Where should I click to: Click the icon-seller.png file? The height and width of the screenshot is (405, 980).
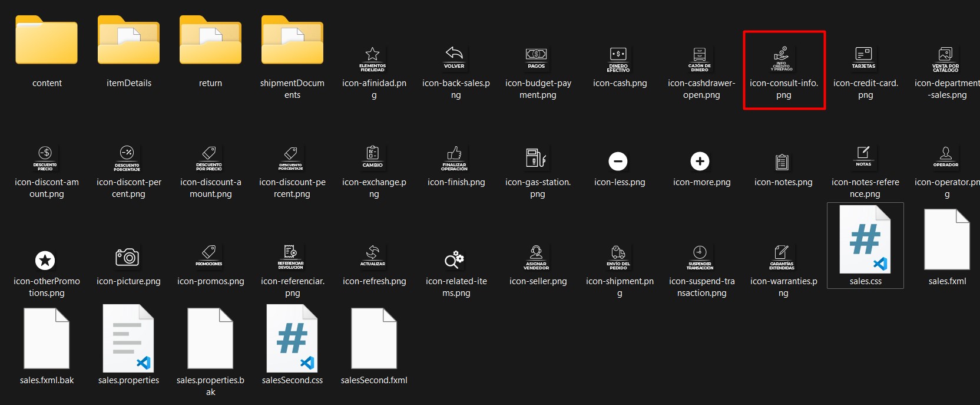(537, 258)
